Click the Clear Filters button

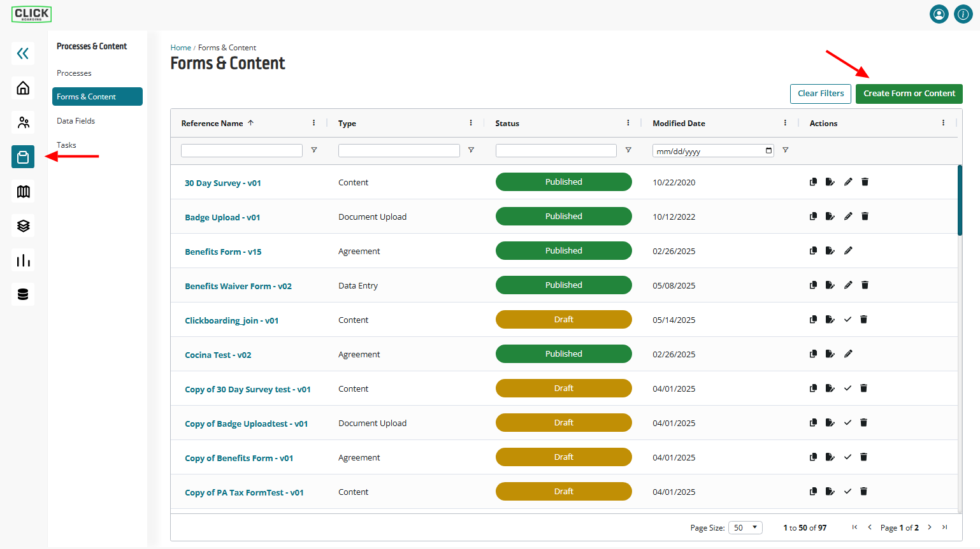[821, 94]
